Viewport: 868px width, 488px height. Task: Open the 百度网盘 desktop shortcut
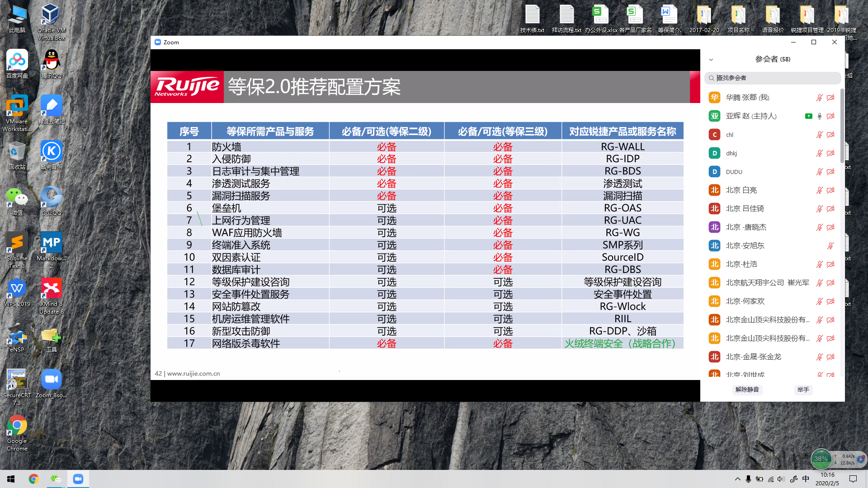17,64
